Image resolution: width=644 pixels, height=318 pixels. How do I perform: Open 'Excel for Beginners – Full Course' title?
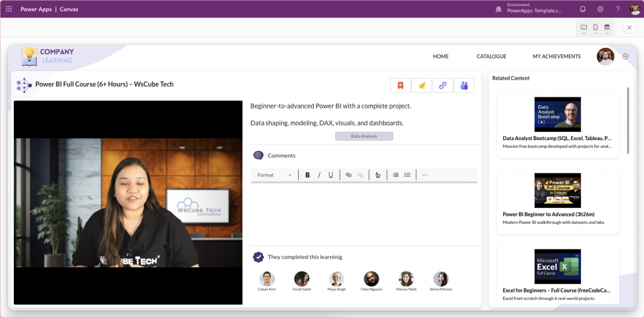[557, 290]
